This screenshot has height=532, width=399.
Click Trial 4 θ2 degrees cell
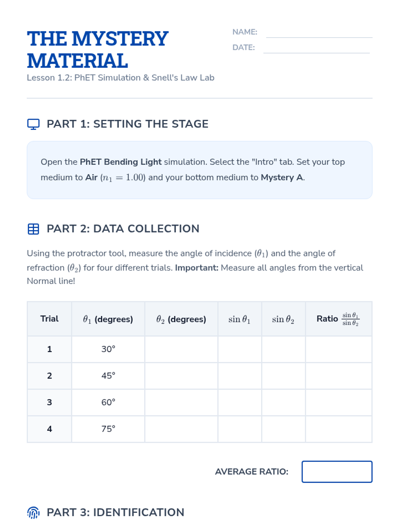(181, 429)
